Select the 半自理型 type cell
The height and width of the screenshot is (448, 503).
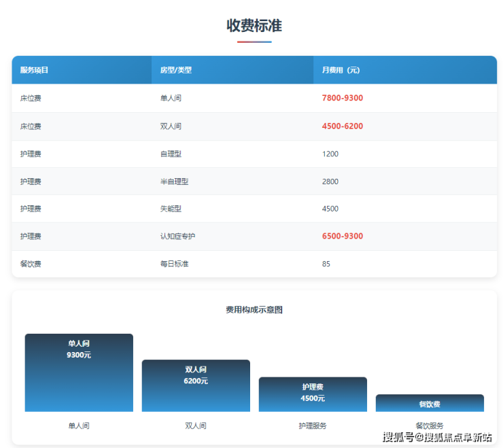(x=174, y=182)
